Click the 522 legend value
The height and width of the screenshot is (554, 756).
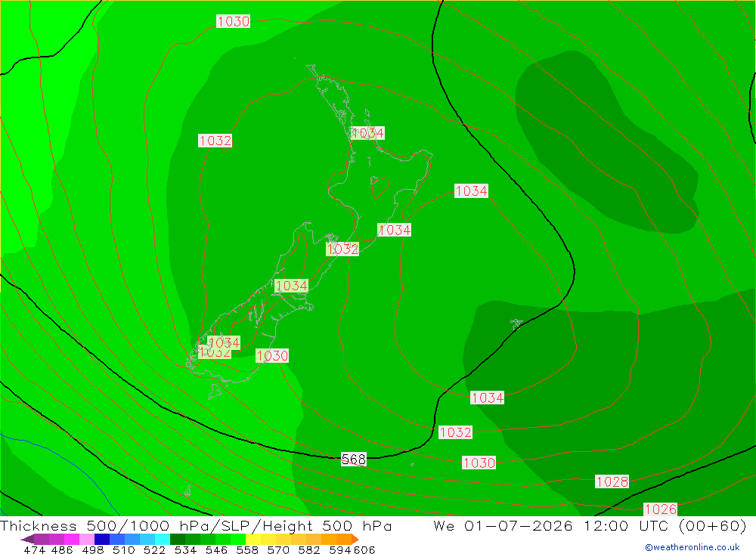tap(154, 550)
